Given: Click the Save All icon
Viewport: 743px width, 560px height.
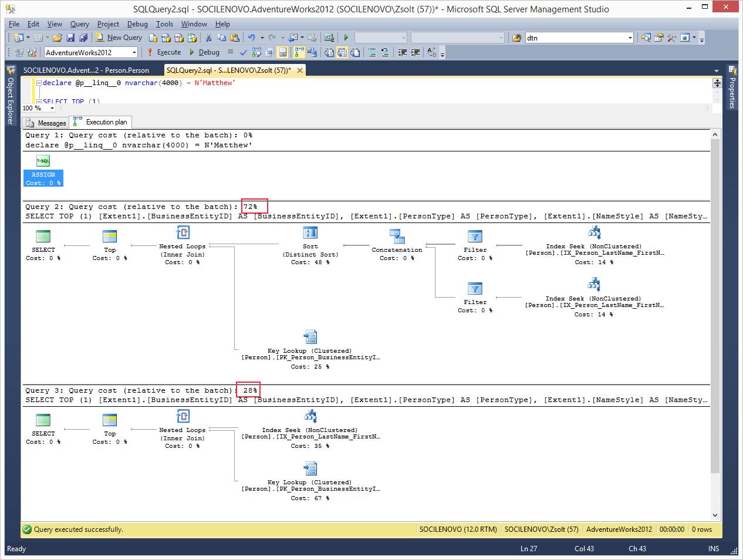Looking at the screenshot, I should tap(83, 38).
